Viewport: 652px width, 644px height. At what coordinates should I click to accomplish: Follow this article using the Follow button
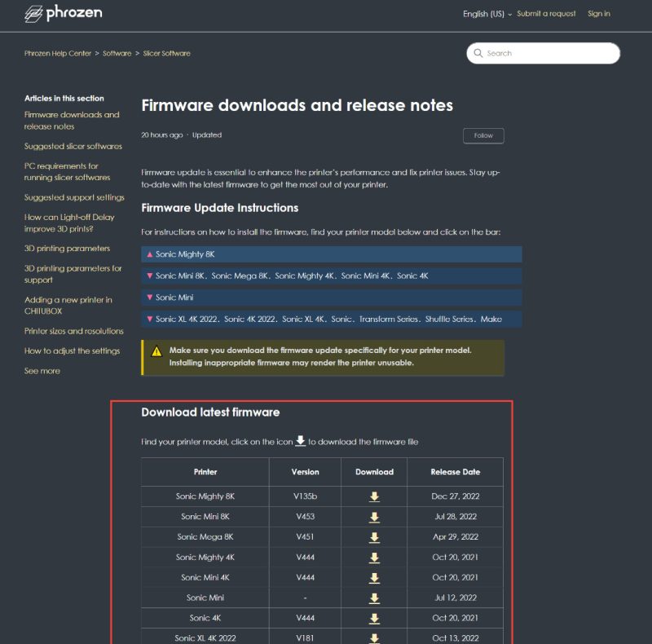coord(483,135)
